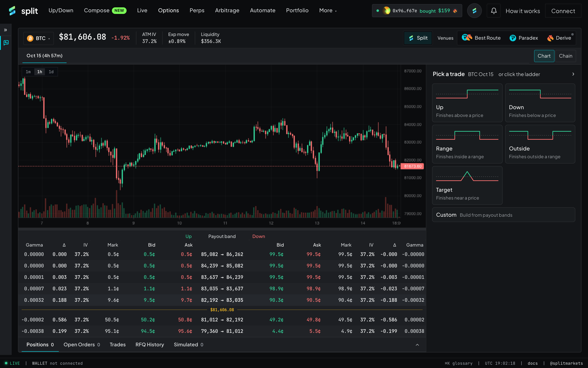Toggle to Chain view
This screenshot has width=588, height=368.
point(565,56)
